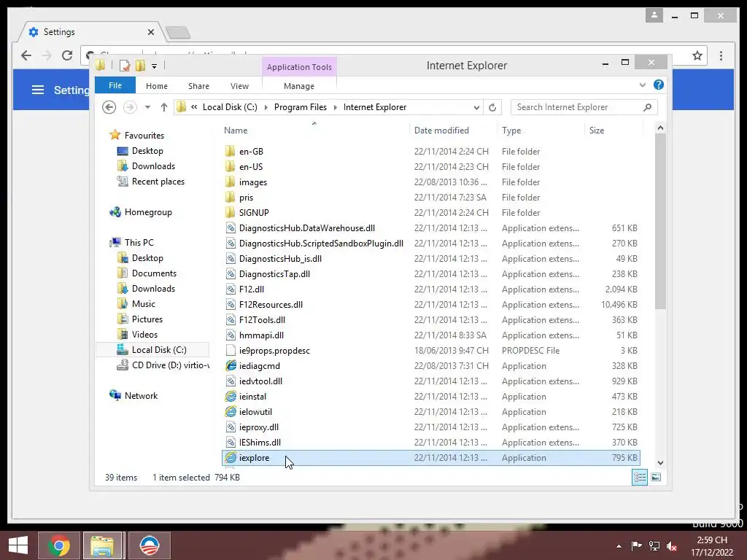Image resolution: width=747 pixels, height=560 pixels.
Task: Select the ieinstal application icon
Action: click(x=231, y=396)
